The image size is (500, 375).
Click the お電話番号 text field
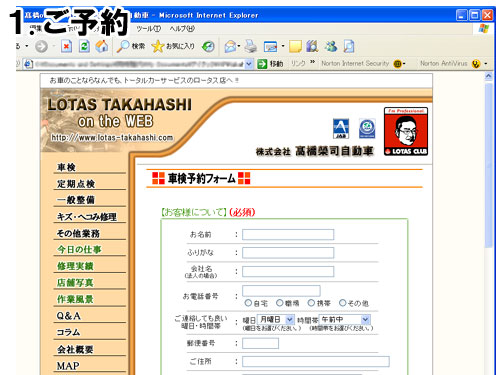[281, 291]
